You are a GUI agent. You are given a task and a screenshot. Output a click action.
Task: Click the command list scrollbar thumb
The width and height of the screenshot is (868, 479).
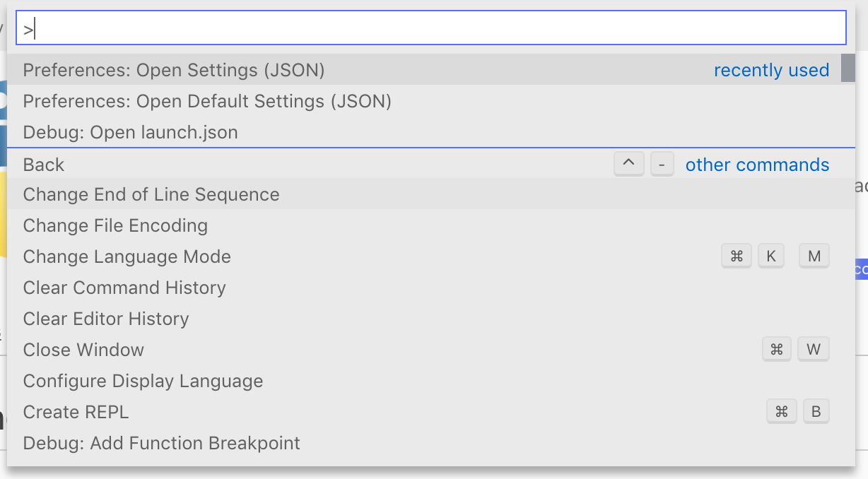(x=848, y=69)
